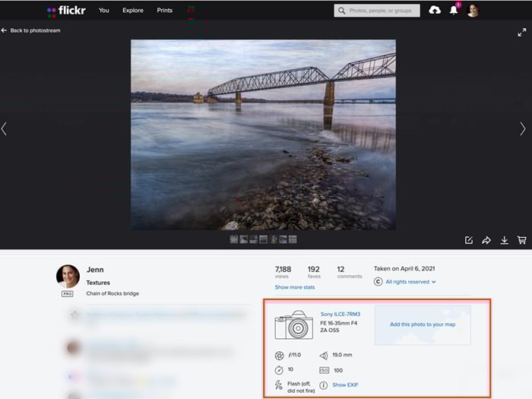Click the flash icon

click(x=279, y=385)
